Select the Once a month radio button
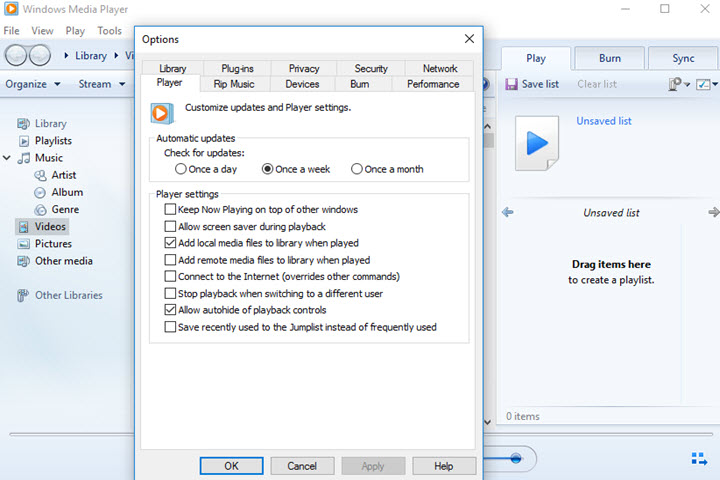Image resolution: width=720 pixels, height=480 pixels. click(357, 169)
